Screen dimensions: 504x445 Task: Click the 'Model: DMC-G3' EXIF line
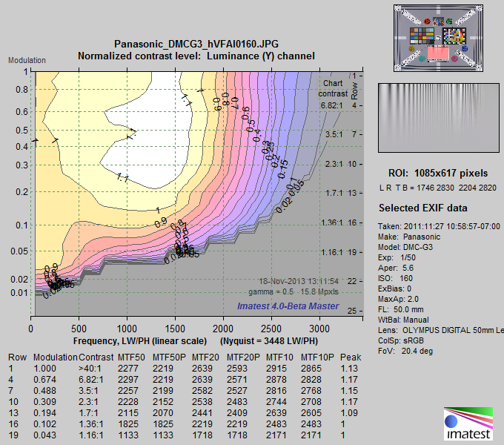pyautogui.click(x=405, y=247)
